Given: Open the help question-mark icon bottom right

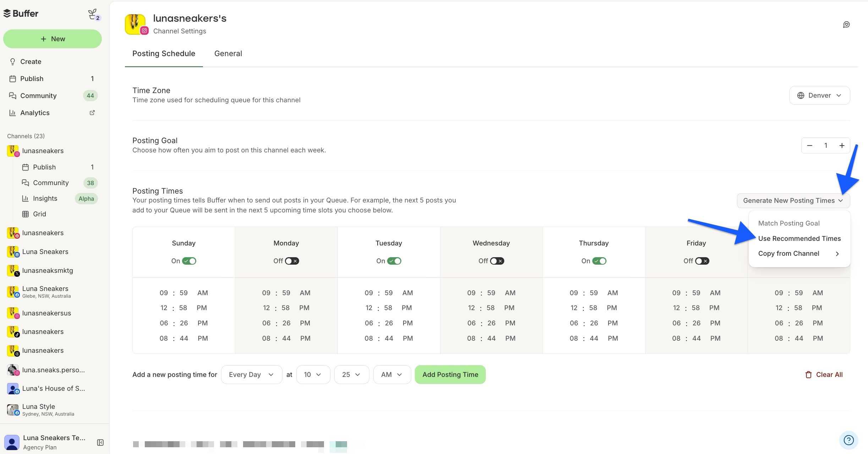Looking at the screenshot, I should (x=849, y=440).
